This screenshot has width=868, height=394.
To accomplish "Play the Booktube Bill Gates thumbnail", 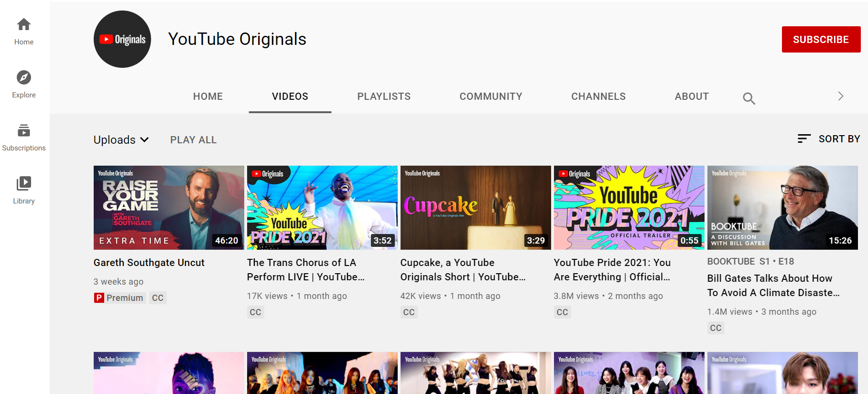I will pos(782,208).
